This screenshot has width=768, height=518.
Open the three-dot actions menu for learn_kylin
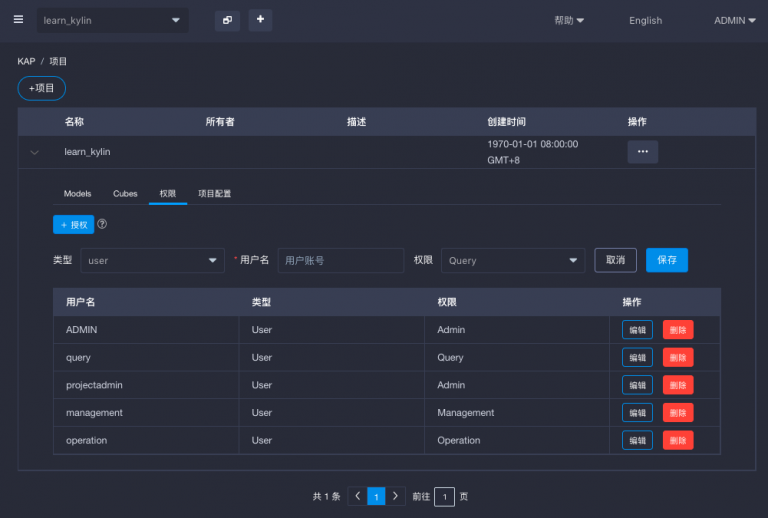pyautogui.click(x=642, y=152)
